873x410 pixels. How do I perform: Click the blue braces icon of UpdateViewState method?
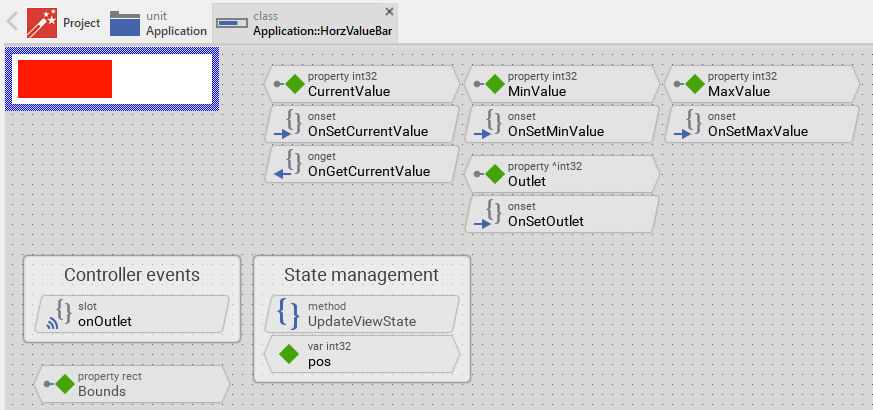tap(288, 313)
